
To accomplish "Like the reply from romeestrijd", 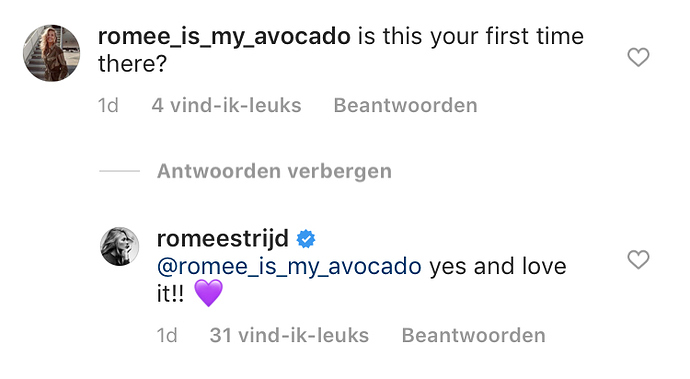I will pos(638,259).
